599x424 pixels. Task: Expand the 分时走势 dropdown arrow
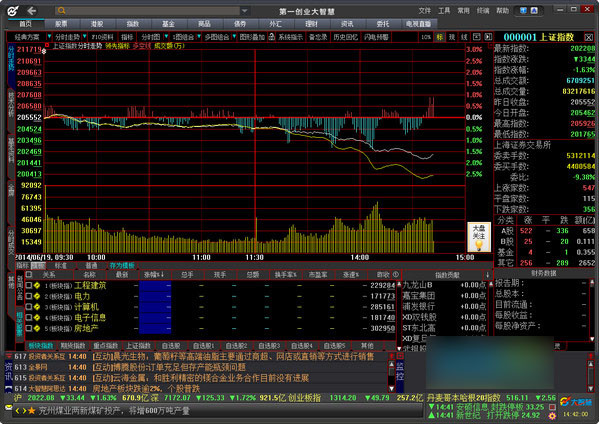84,37
